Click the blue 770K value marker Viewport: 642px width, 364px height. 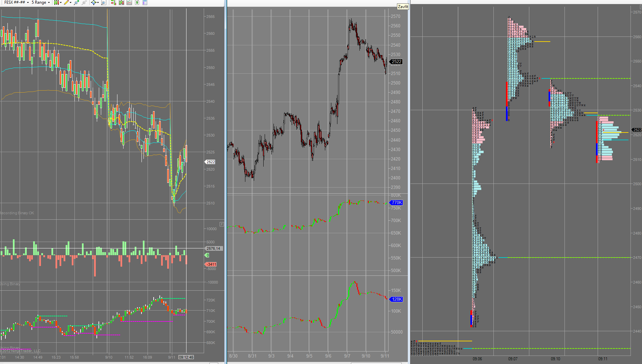click(396, 202)
